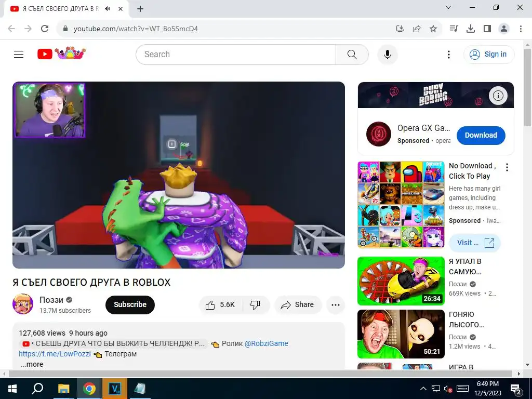
Task: Click the Поззи channel avatar
Action: click(23, 304)
